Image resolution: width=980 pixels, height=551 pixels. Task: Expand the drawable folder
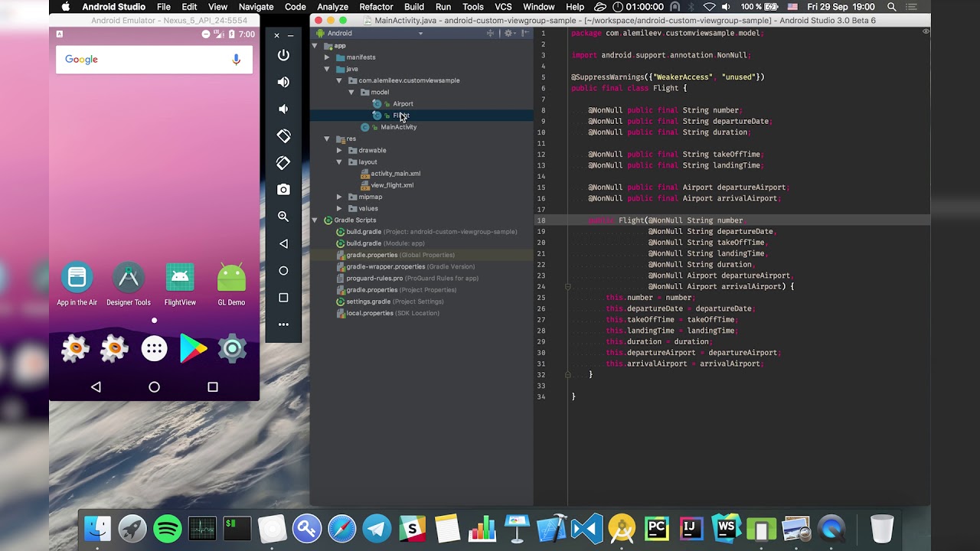(x=339, y=150)
